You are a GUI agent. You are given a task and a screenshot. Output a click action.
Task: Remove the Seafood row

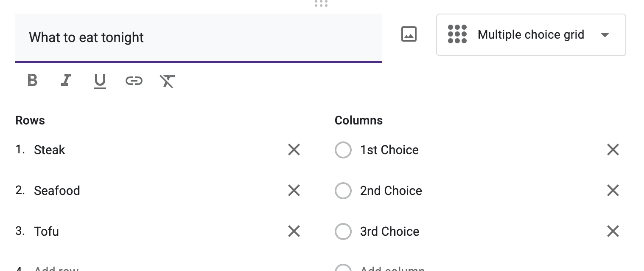coord(294,190)
